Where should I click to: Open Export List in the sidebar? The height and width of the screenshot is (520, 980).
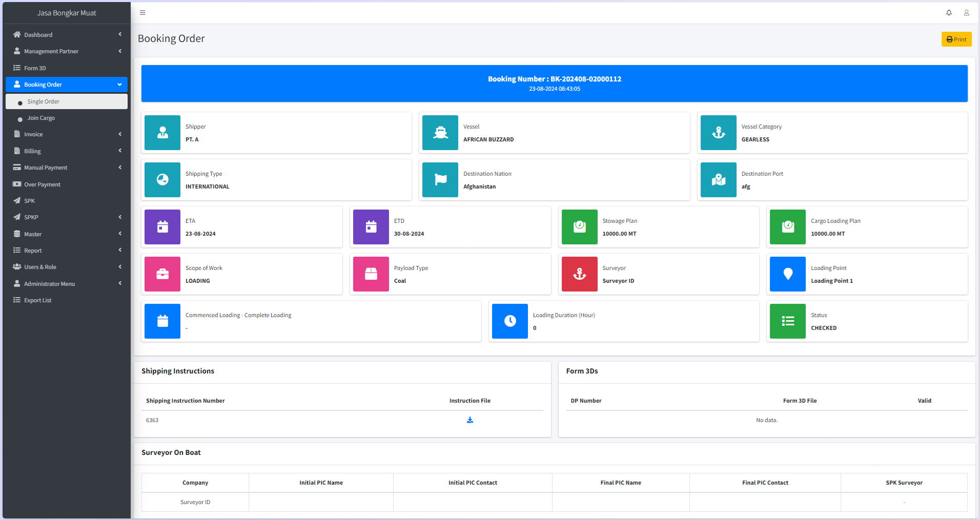click(37, 300)
